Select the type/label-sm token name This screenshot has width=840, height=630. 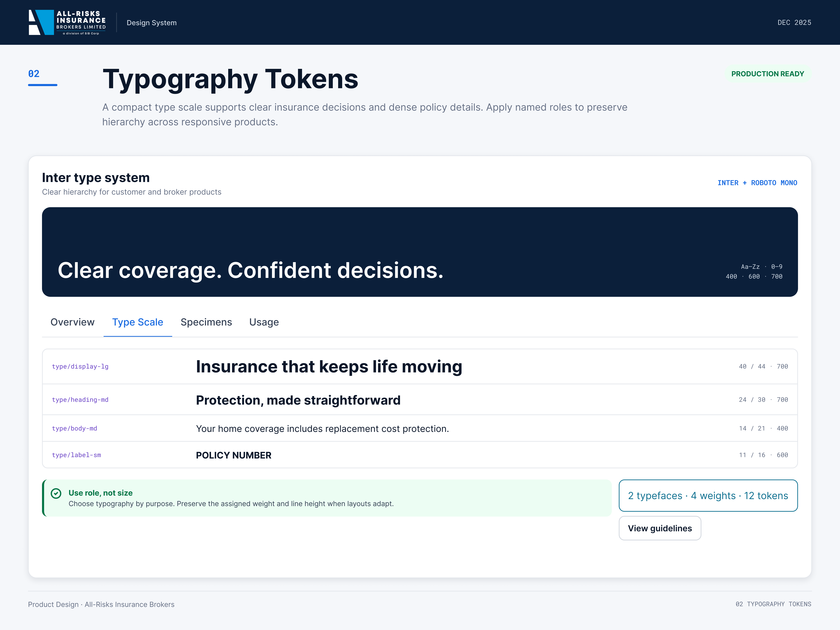coord(76,455)
